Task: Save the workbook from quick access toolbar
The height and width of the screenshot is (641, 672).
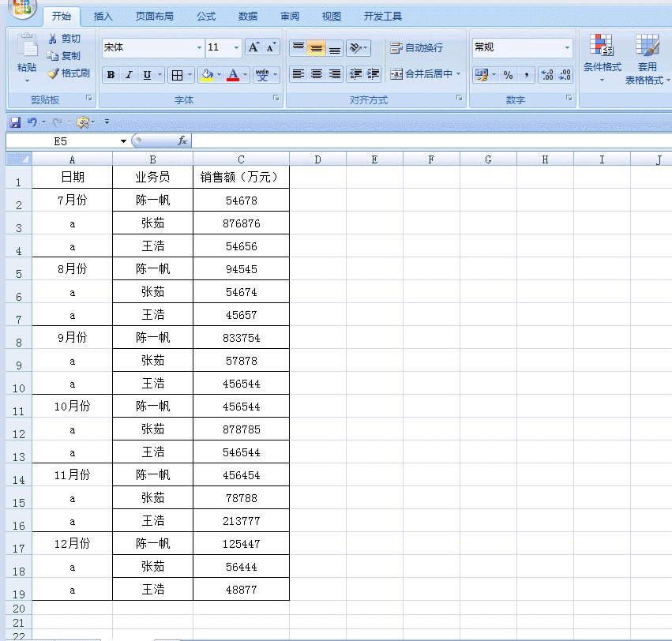Action: tap(15, 122)
